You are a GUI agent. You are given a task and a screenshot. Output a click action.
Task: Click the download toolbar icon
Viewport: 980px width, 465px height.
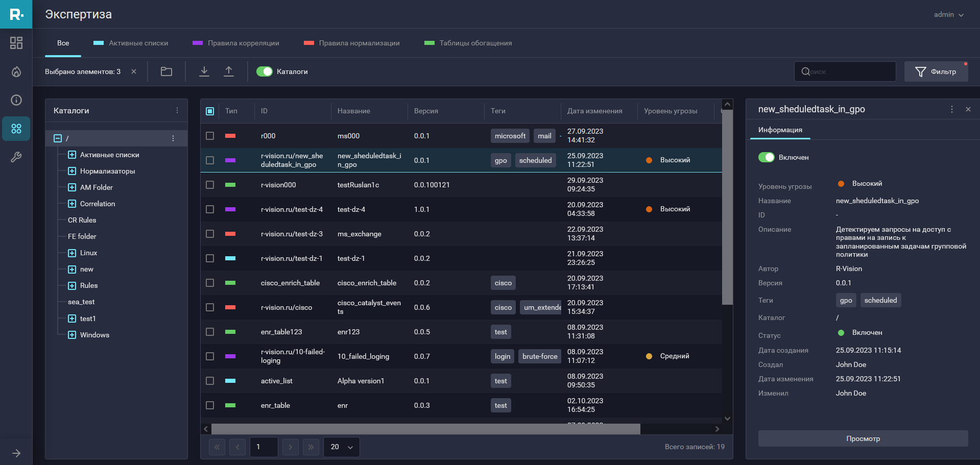(204, 71)
